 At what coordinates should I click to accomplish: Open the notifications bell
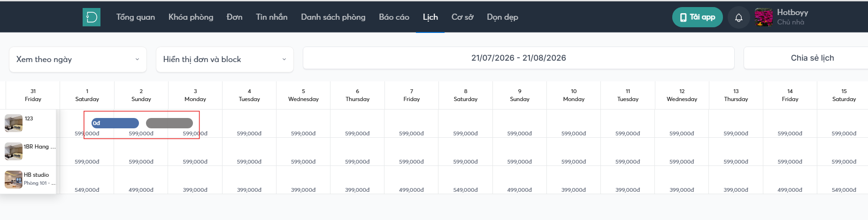738,18
